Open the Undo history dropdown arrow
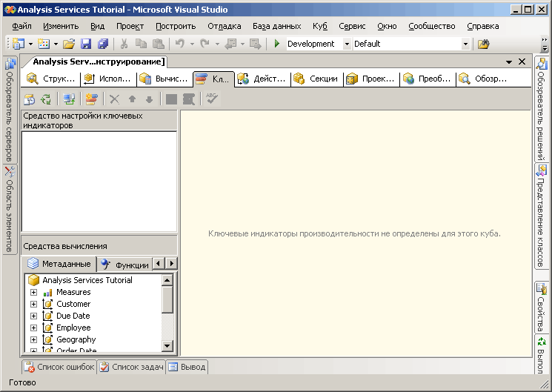This screenshot has height=392, width=552. [x=192, y=44]
